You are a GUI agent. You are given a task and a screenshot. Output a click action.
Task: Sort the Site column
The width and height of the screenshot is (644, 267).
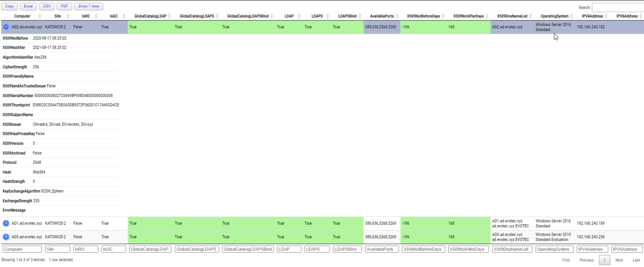pyautogui.click(x=57, y=16)
